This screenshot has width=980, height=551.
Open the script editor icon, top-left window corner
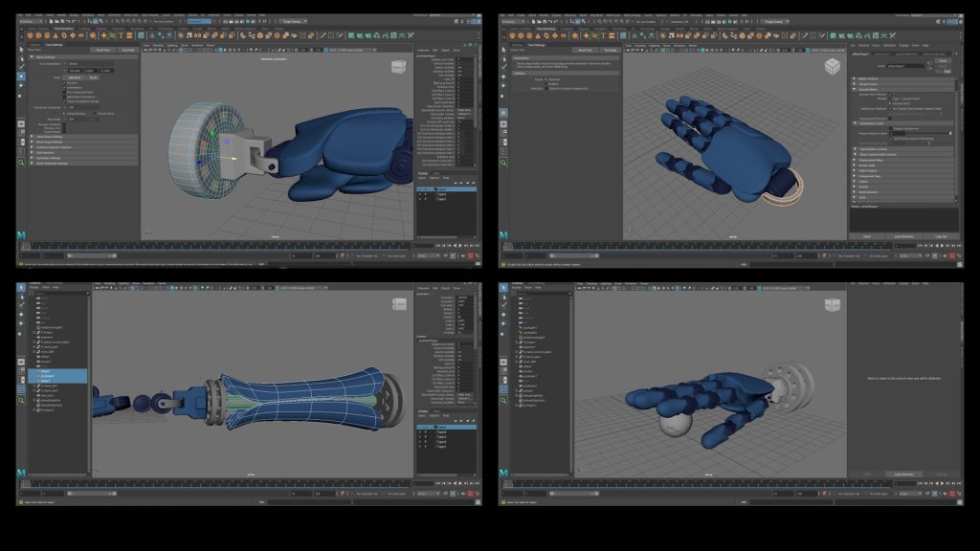point(478,264)
